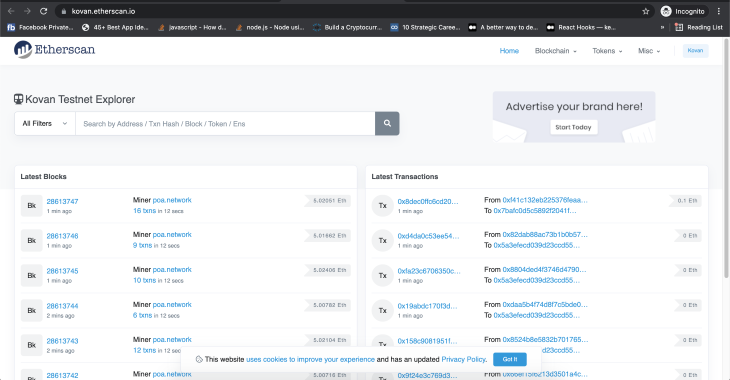Open the javascript - How d... bookmark
Image resolution: width=730 pixels, height=380 pixels.
(x=192, y=27)
